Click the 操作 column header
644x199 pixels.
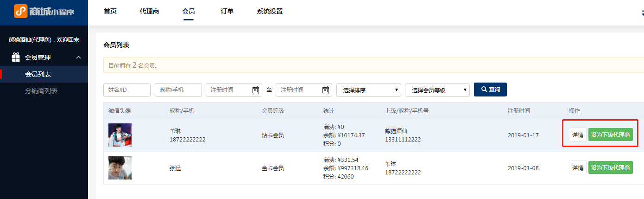pyautogui.click(x=575, y=111)
